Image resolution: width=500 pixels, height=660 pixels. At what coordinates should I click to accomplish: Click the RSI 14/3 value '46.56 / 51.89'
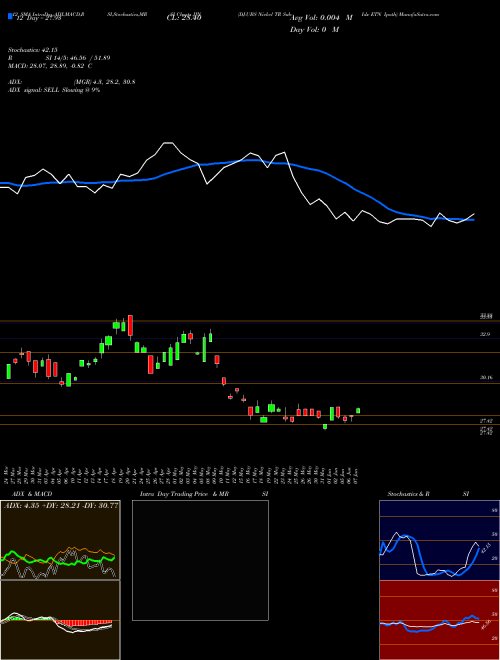click(90, 58)
